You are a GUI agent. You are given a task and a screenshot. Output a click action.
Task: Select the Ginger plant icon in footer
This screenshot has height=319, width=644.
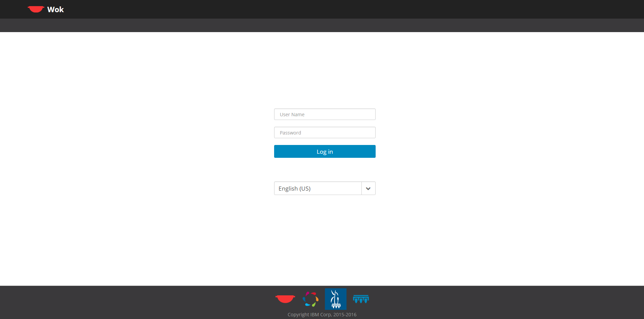335,299
